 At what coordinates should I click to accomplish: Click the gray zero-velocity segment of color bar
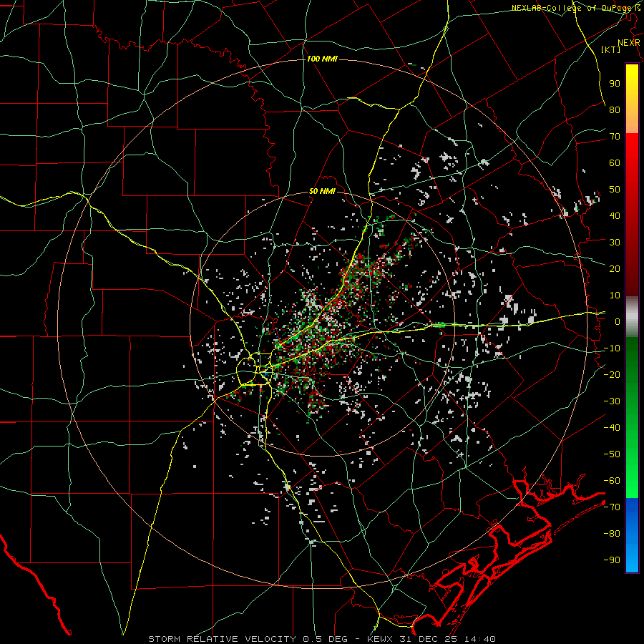point(632,316)
